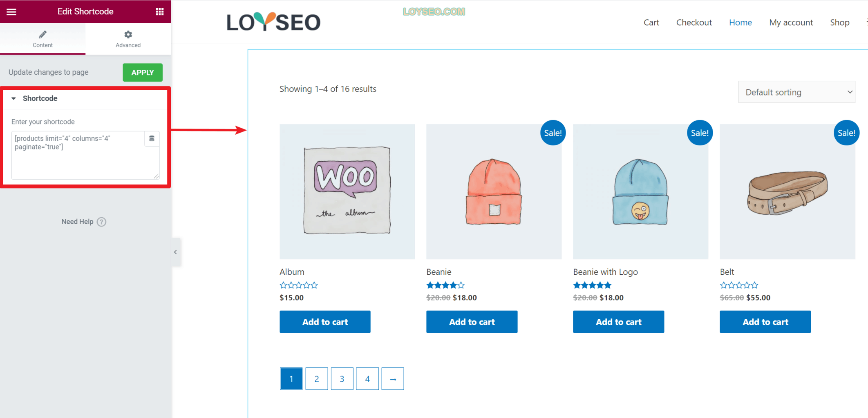868x418 pixels.
Task: Go to pagination page 3
Action: pos(342,379)
